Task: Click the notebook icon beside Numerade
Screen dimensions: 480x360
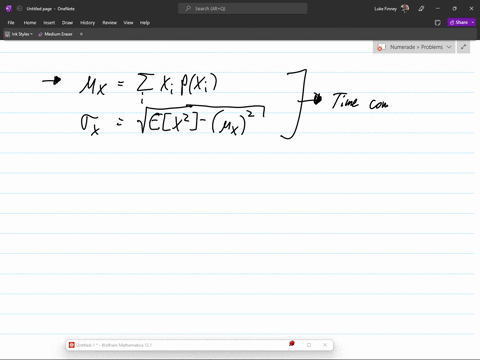Action: point(381,47)
